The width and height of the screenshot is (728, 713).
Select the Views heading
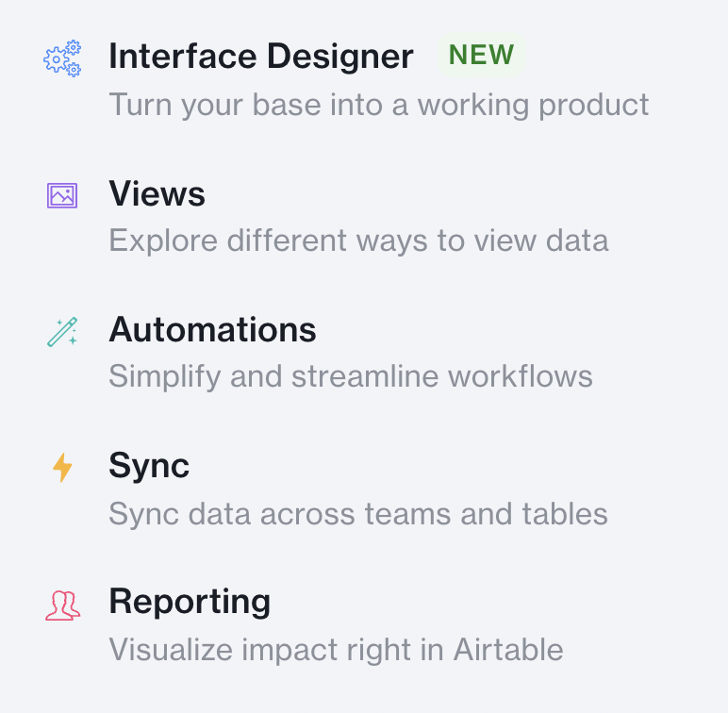(157, 193)
